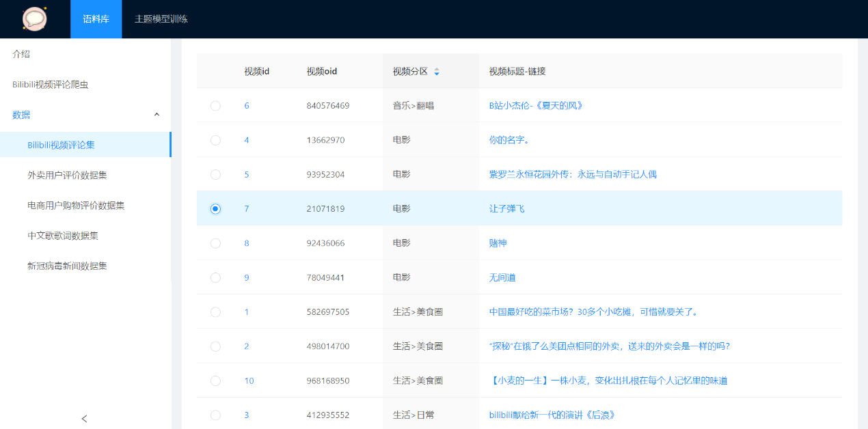Select radio for bilibili献给新一代的演讲 row
Image resolution: width=868 pixels, height=429 pixels.
coord(215,415)
